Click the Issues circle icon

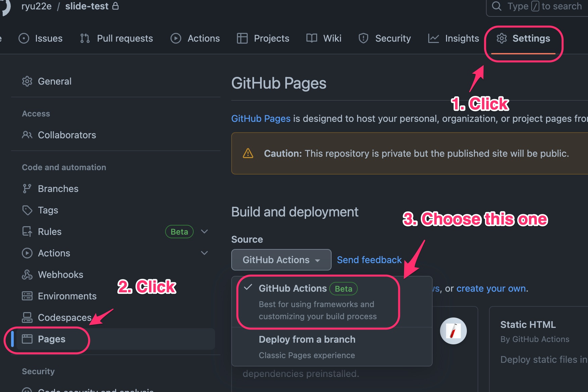click(24, 38)
